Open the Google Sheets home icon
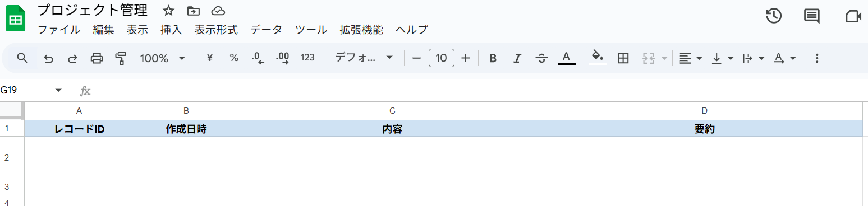This screenshot has width=868, height=206. (x=15, y=19)
